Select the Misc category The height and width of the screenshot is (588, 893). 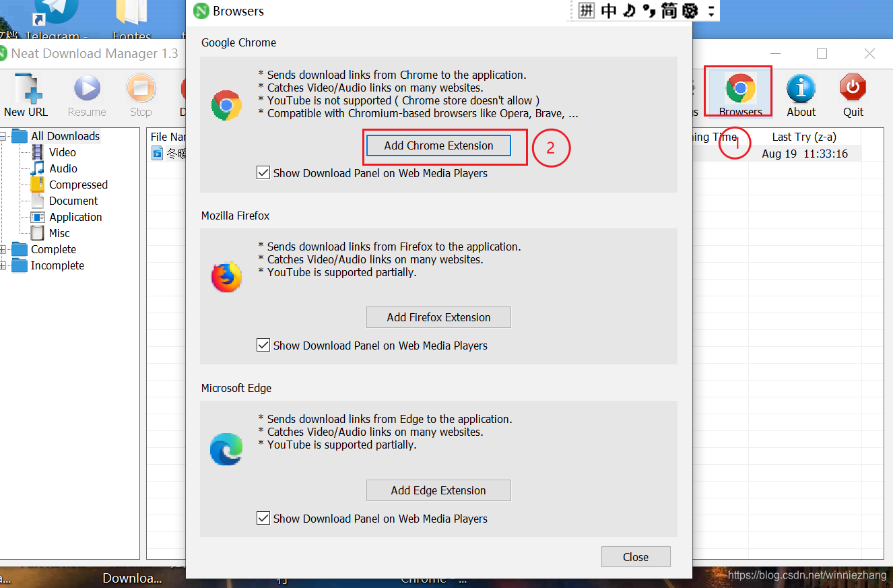pyautogui.click(x=59, y=233)
